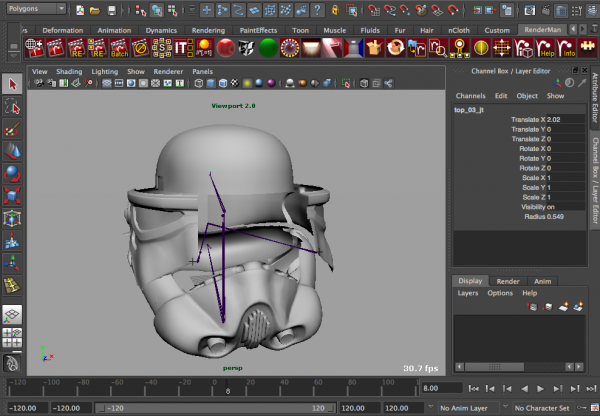
Task: Click the playback range slider bar
Action: (217, 408)
